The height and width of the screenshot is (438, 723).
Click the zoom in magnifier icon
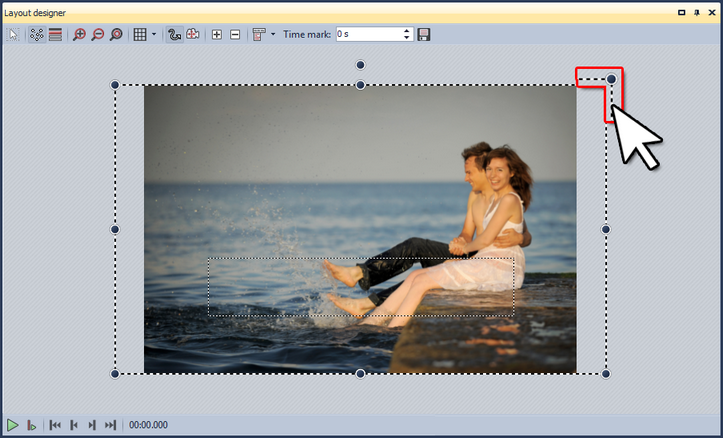point(80,34)
